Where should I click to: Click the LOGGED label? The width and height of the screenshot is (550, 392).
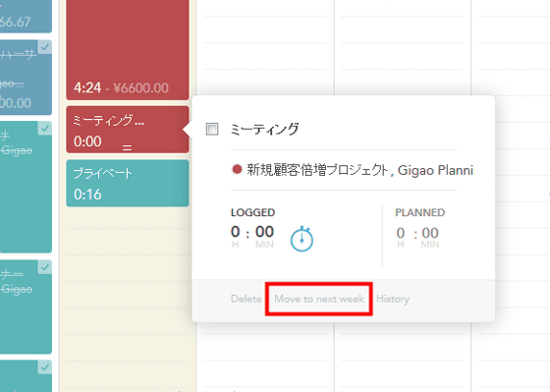click(253, 212)
